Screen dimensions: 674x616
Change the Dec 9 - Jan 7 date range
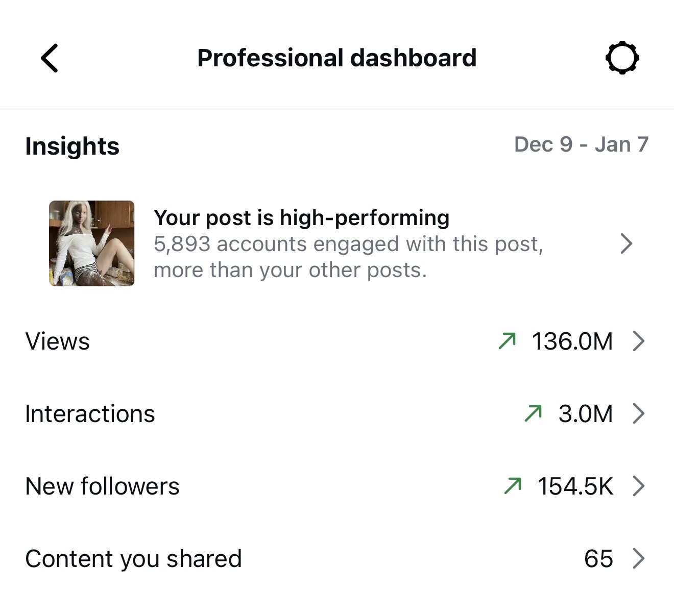[581, 144]
